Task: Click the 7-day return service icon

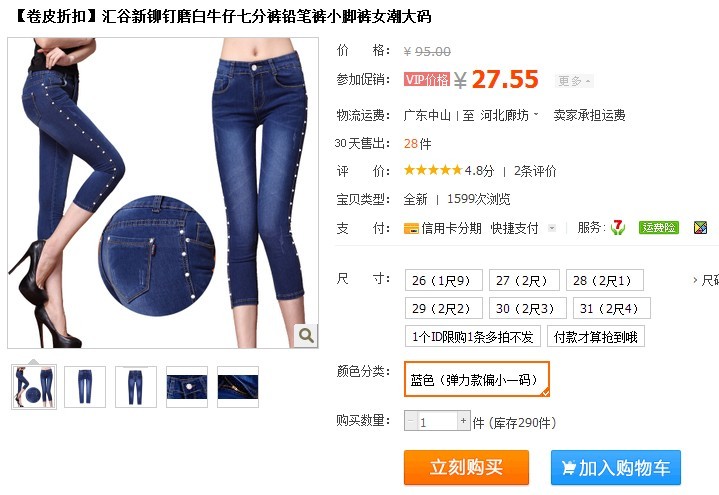Action: coord(618,227)
